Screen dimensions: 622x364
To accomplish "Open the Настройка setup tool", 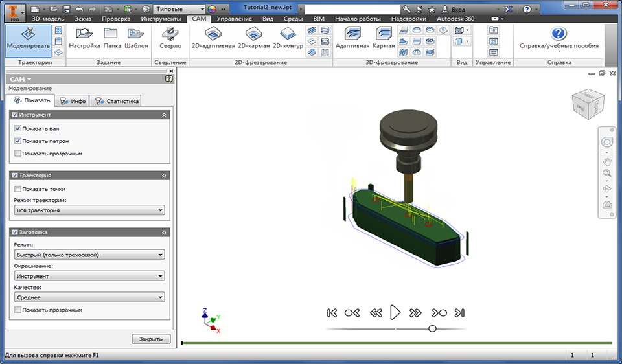I will pyautogui.click(x=84, y=38).
